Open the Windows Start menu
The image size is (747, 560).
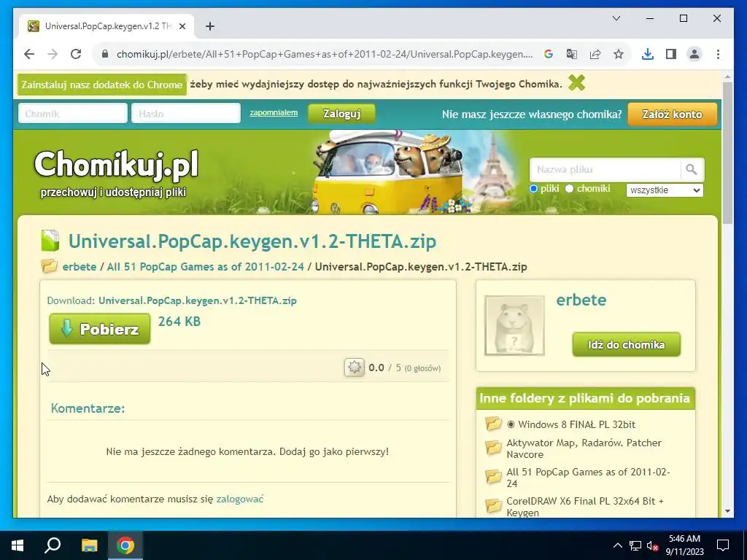(18, 545)
